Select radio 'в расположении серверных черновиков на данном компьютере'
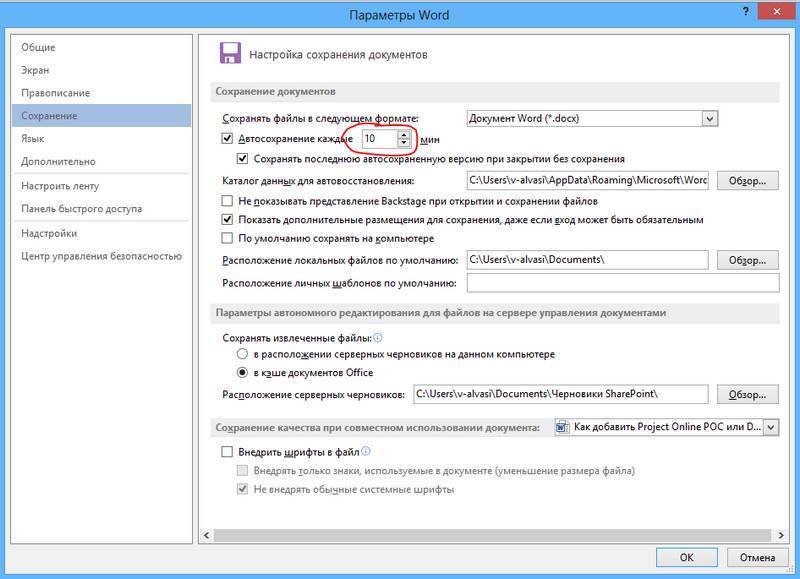This screenshot has width=800, height=579. (243, 354)
